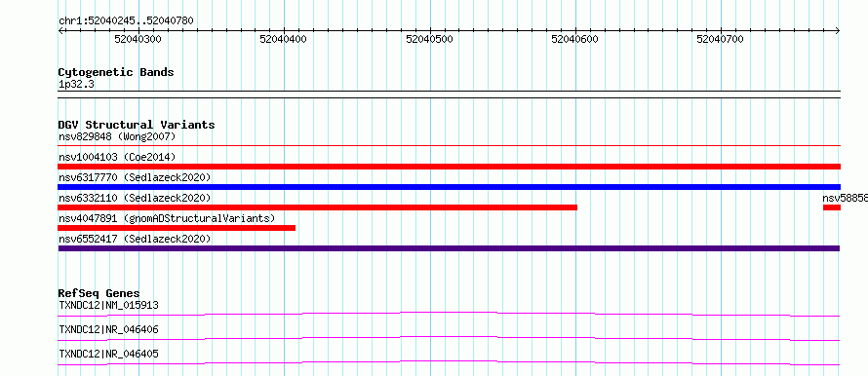Click the short red nsv4047891 bar
The image size is (868, 376).
(177, 228)
